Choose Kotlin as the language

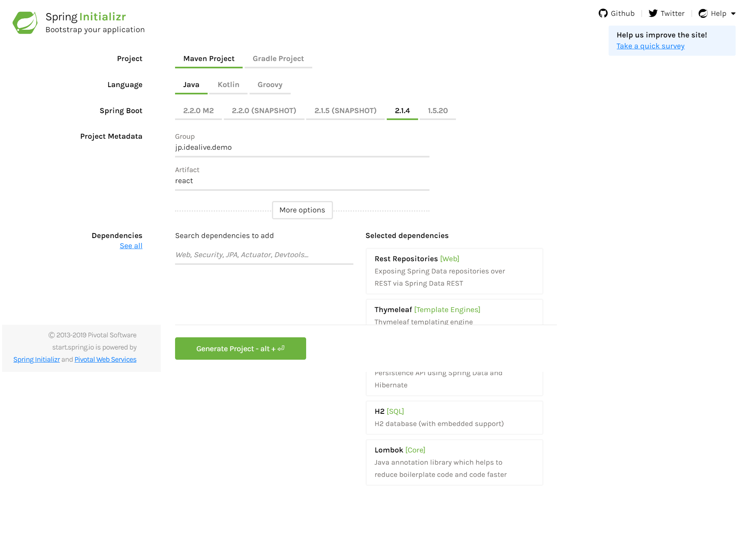click(228, 85)
